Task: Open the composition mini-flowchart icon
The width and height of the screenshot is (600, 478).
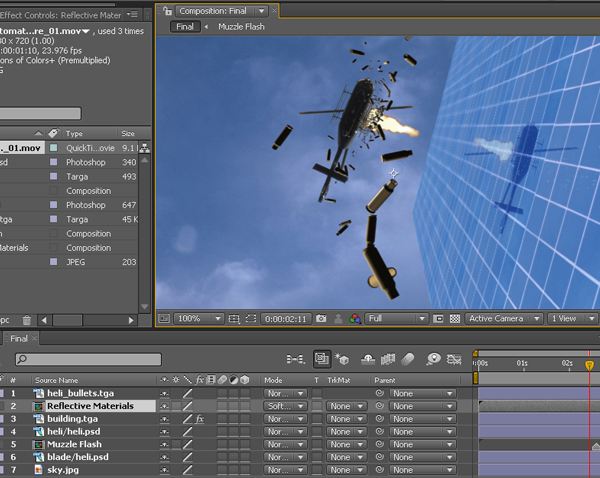Action: point(296,359)
